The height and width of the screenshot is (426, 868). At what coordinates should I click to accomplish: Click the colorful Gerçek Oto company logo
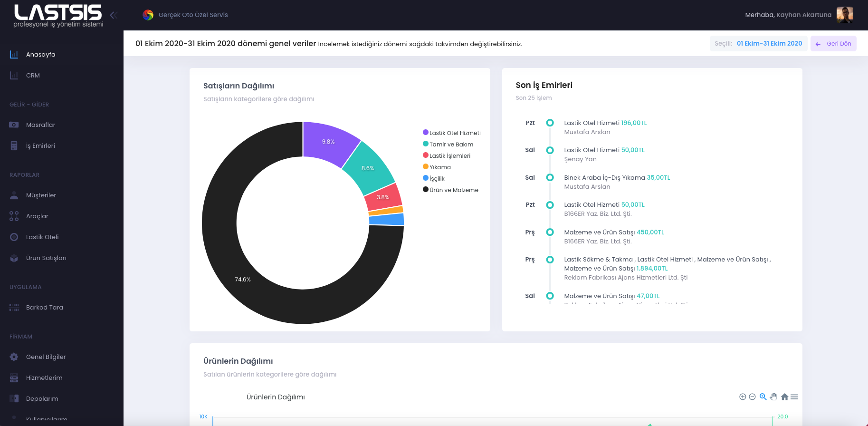(148, 15)
